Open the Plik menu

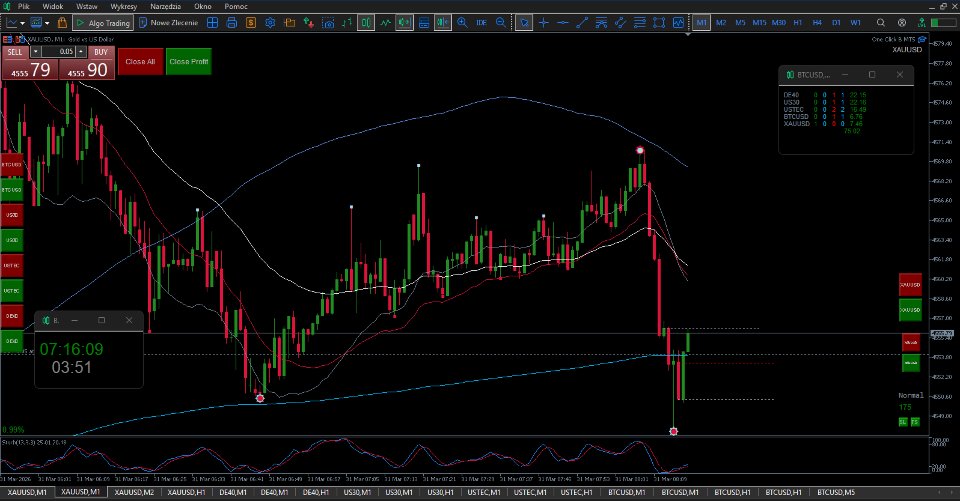coord(23,6)
